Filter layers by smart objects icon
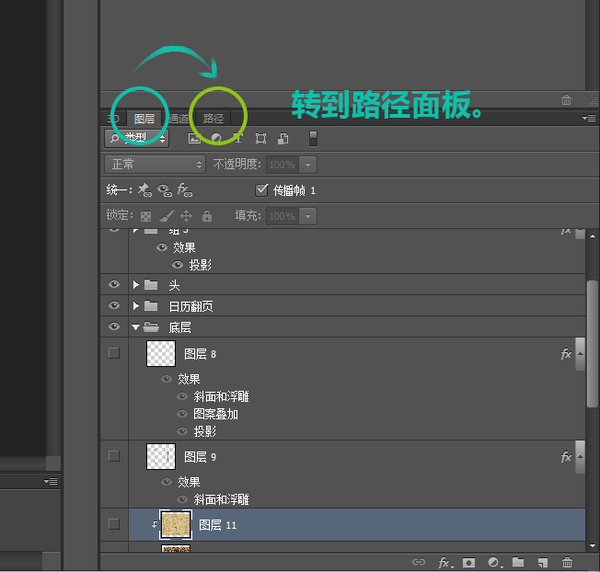The image size is (600, 572). click(283, 138)
